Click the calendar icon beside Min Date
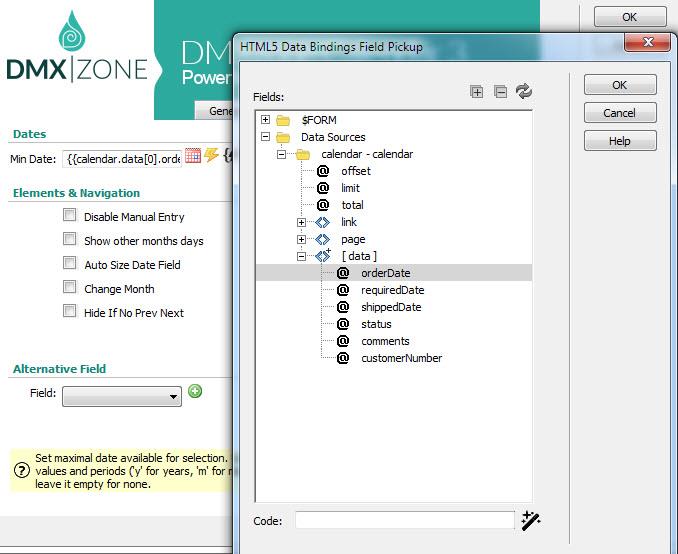 point(193,156)
